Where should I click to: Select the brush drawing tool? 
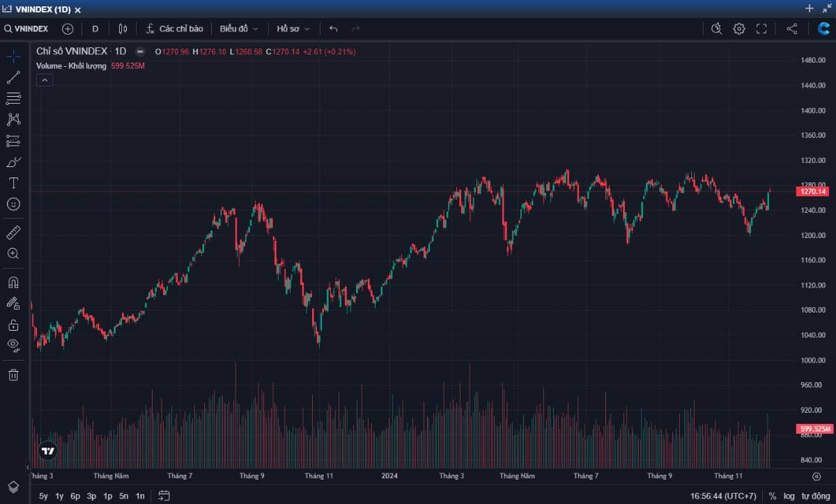click(x=13, y=162)
